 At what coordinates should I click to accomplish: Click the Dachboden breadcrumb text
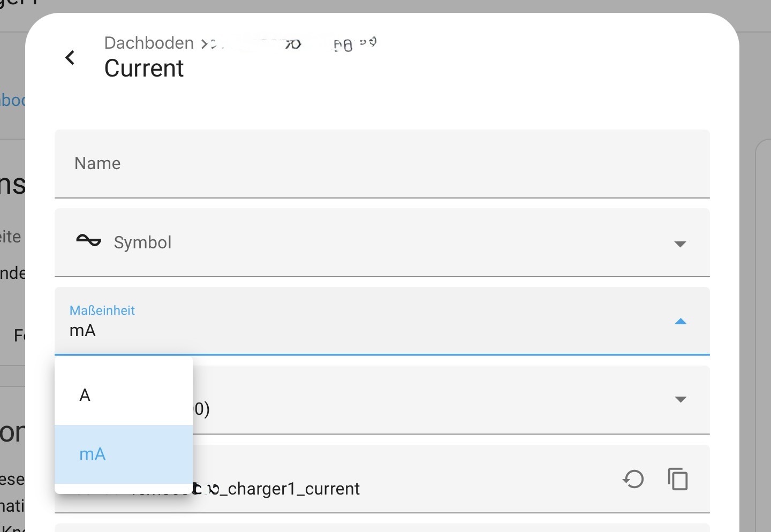pos(149,43)
